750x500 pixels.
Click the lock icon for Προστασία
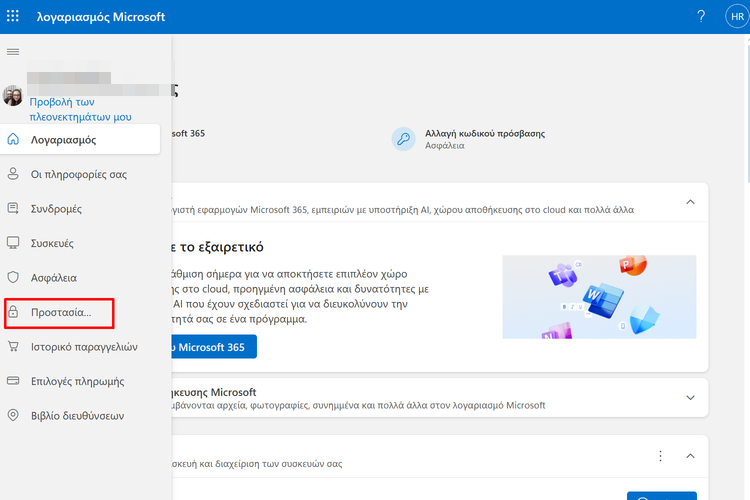pyautogui.click(x=13, y=312)
